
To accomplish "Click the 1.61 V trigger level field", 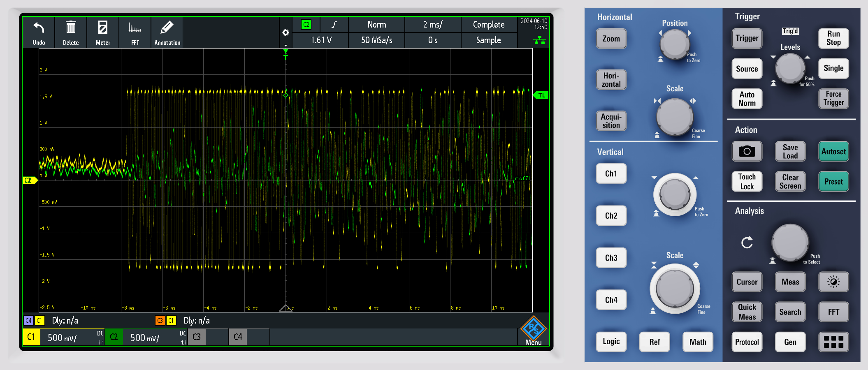I will tap(321, 40).
